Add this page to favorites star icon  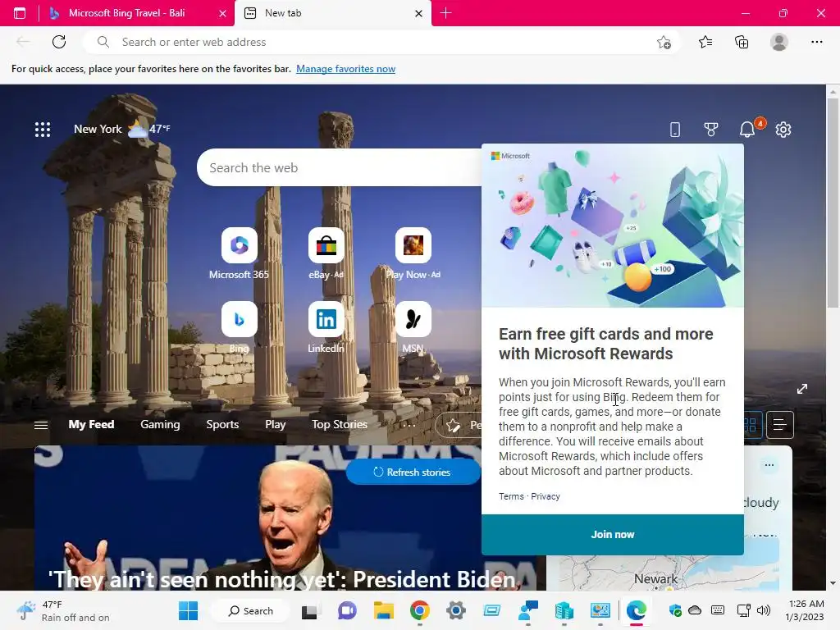[664, 42]
